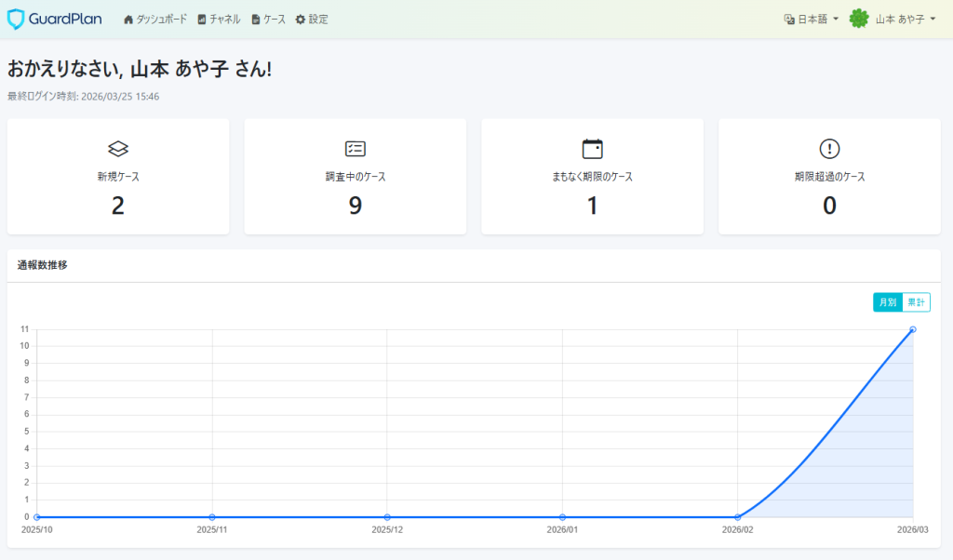Click the 2026/03 data point on chart
This screenshot has width=953, height=560.
[x=912, y=329]
